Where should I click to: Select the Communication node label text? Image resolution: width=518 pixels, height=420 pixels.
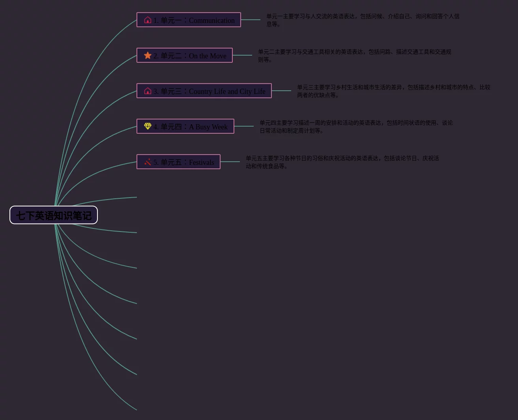[194, 20]
